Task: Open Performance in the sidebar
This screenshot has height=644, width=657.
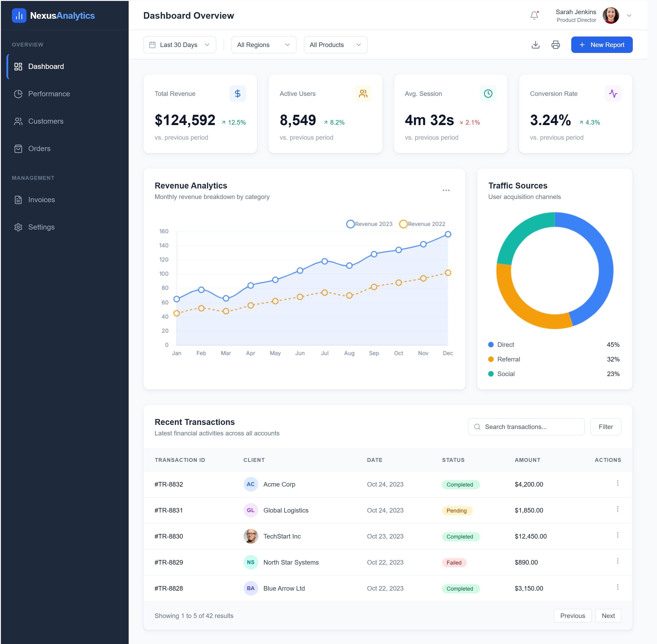Action: 49,94
